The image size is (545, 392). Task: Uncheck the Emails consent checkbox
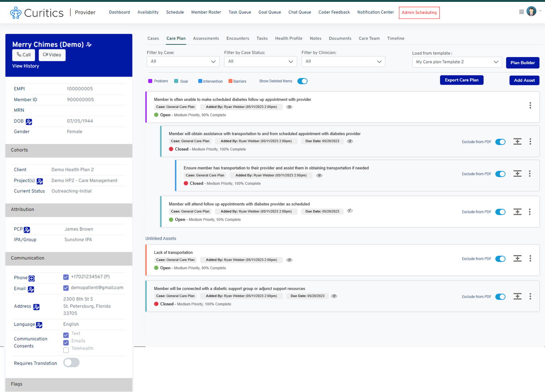tap(66, 343)
